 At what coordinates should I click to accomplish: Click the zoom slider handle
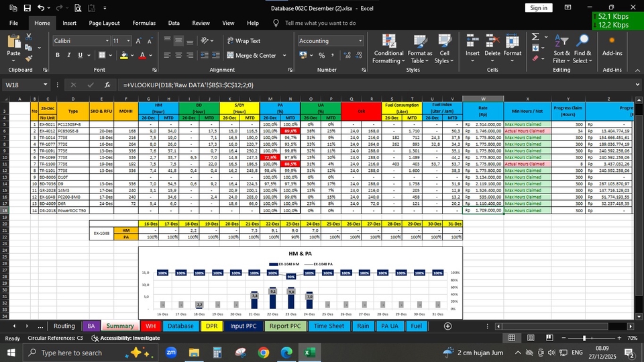click(x=584, y=338)
